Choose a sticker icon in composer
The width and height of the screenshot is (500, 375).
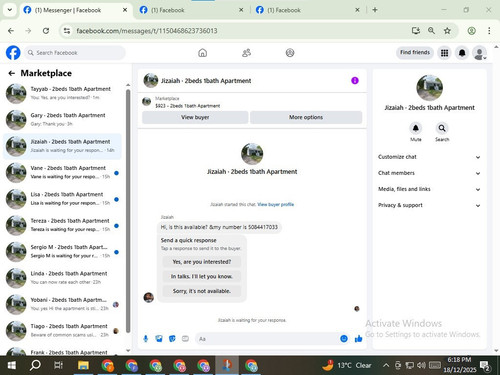172,339
